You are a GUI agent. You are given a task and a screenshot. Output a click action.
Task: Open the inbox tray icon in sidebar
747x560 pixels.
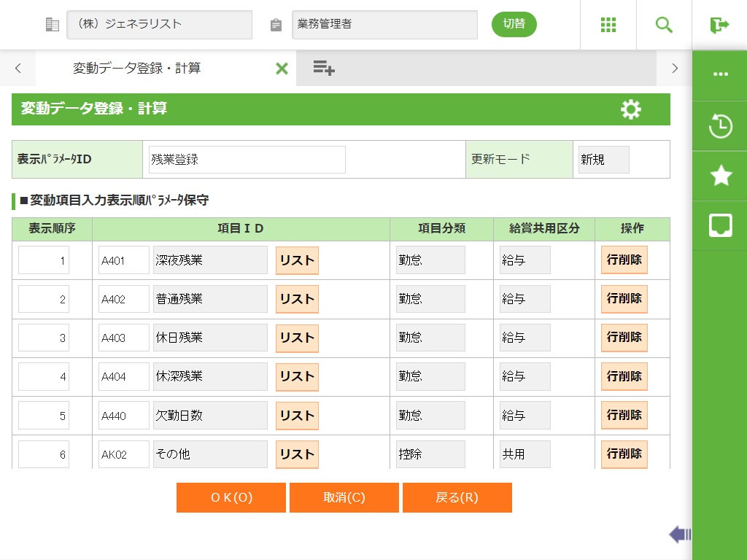[x=720, y=225]
